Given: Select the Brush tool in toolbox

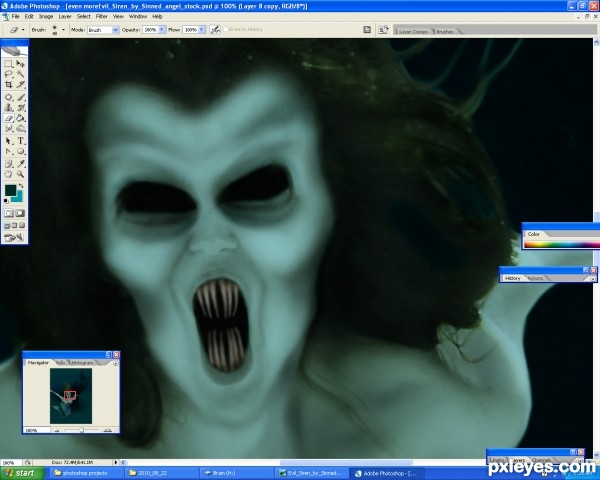Looking at the screenshot, I should (x=21, y=97).
